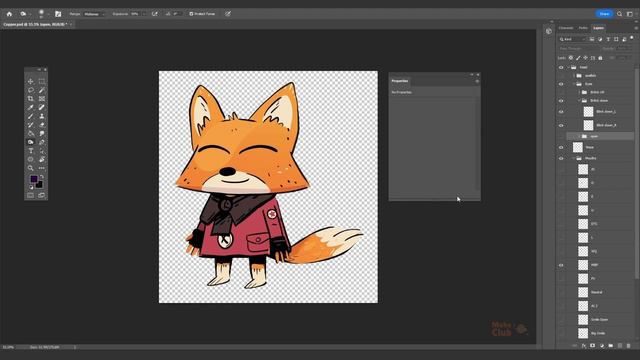Select the Smudge tool
Viewport: 640px width, 360px height.
pos(42,133)
